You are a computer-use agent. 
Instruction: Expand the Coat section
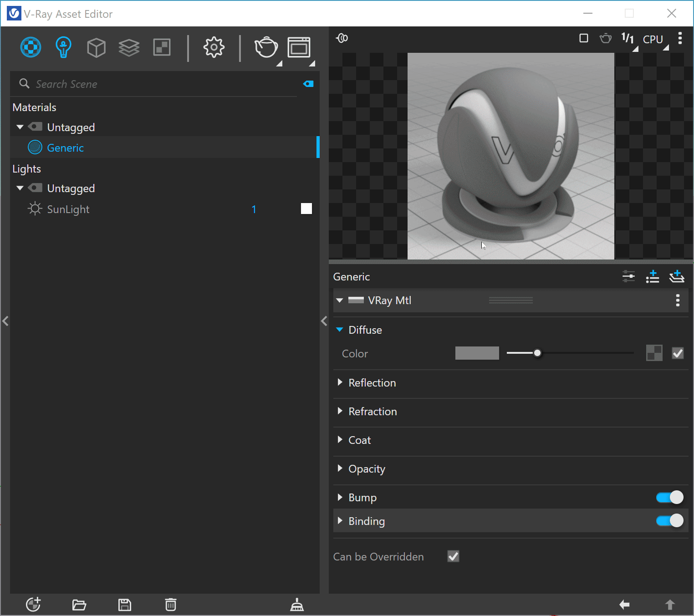coord(340,440)
